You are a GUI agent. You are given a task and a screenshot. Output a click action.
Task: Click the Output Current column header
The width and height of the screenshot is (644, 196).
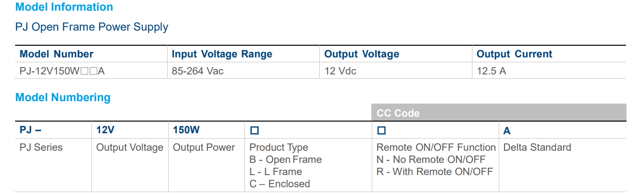[x=514, y=54]
